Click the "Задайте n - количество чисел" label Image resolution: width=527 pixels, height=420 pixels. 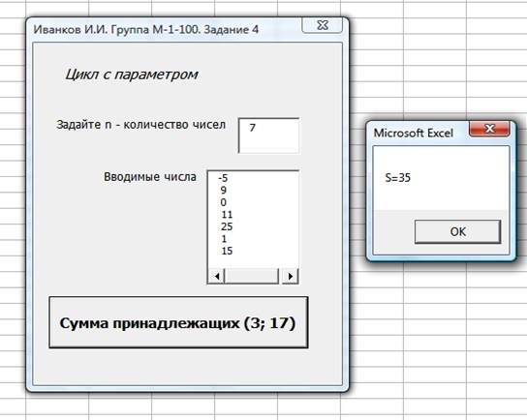pyautogui.click(x=140, y=125)
